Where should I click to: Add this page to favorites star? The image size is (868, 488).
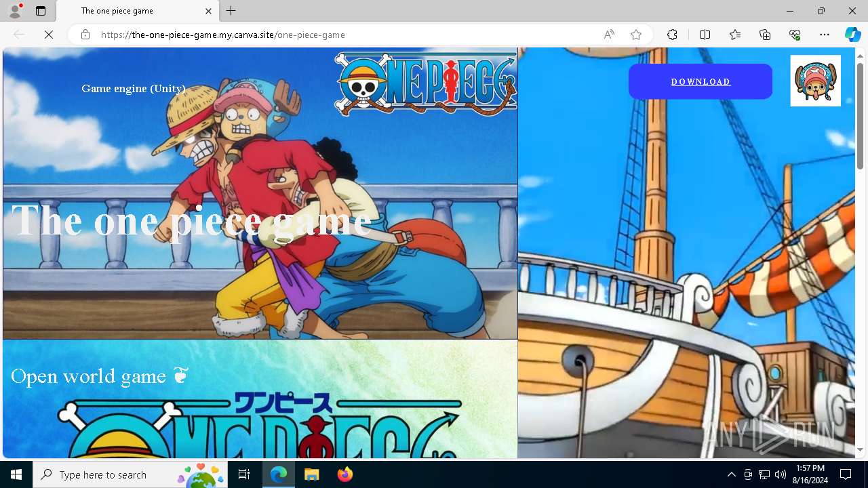[x=636, y=35]
